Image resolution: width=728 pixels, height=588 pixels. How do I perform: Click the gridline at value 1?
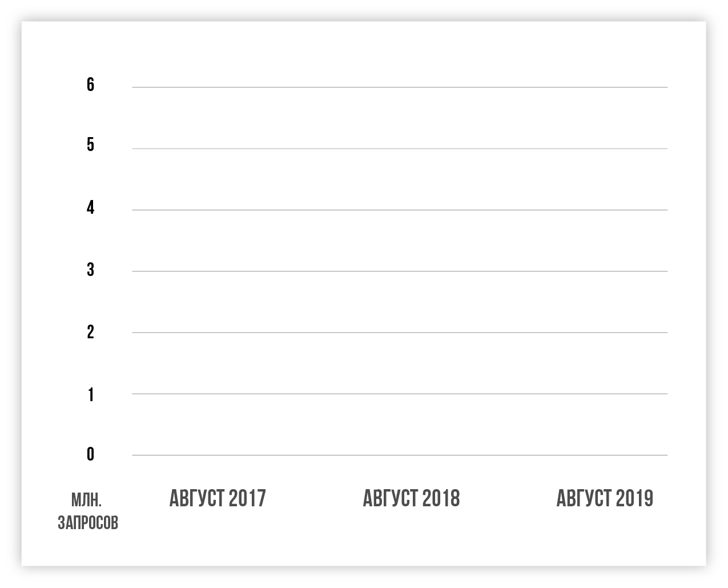pyautogui.click(x=400, y=394)
